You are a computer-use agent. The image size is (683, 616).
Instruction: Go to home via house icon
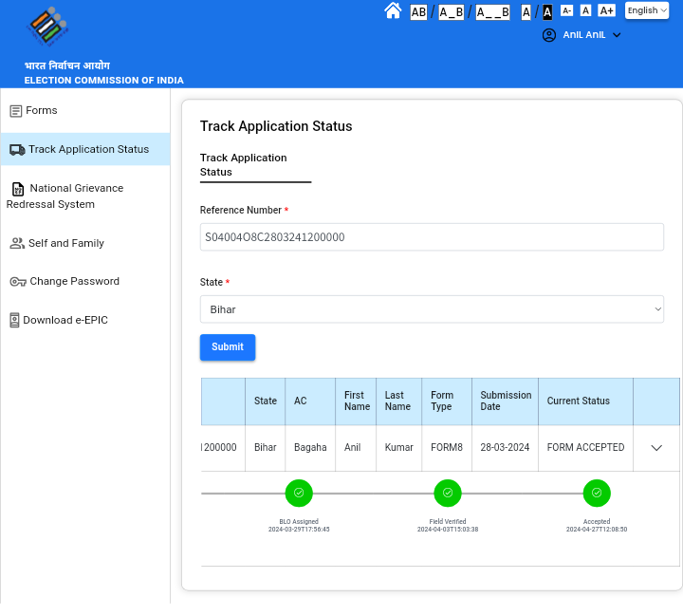tap(393, 10)
